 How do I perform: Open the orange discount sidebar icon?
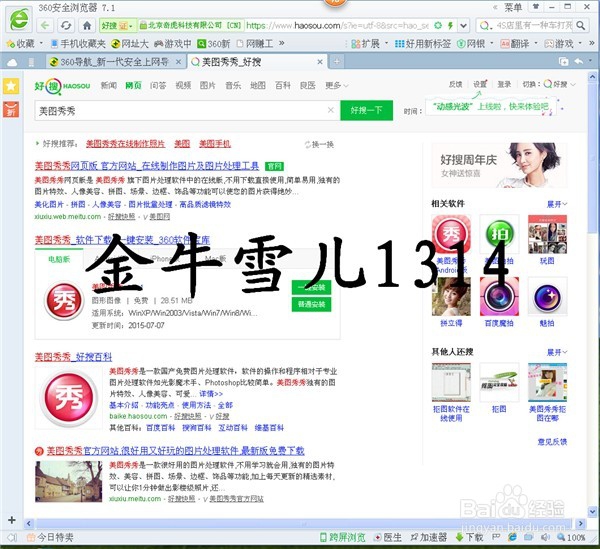click(x=11, y=109)
